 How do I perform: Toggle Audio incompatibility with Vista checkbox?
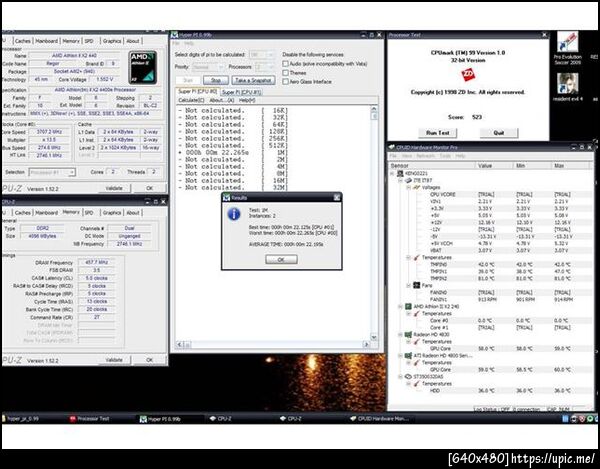tap(285, 64)
